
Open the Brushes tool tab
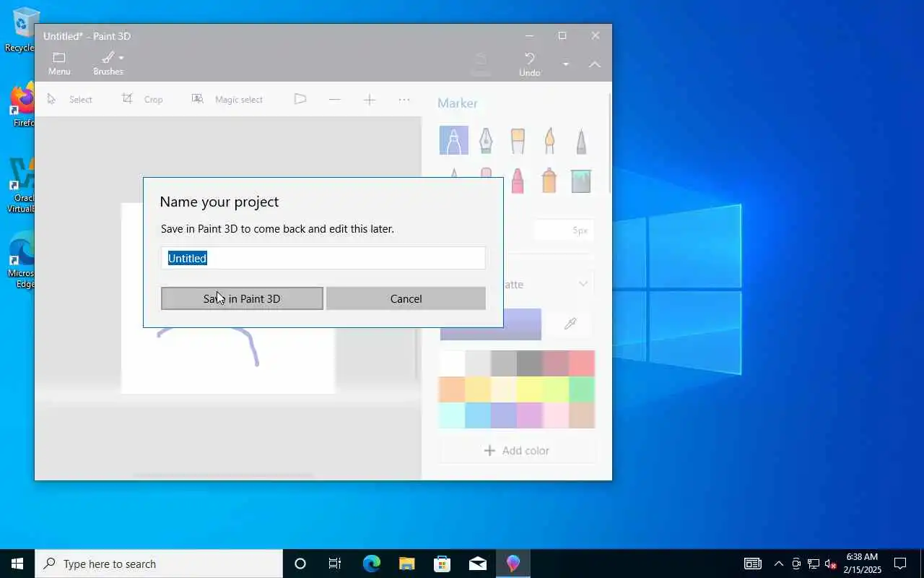(x=108, y=64)
